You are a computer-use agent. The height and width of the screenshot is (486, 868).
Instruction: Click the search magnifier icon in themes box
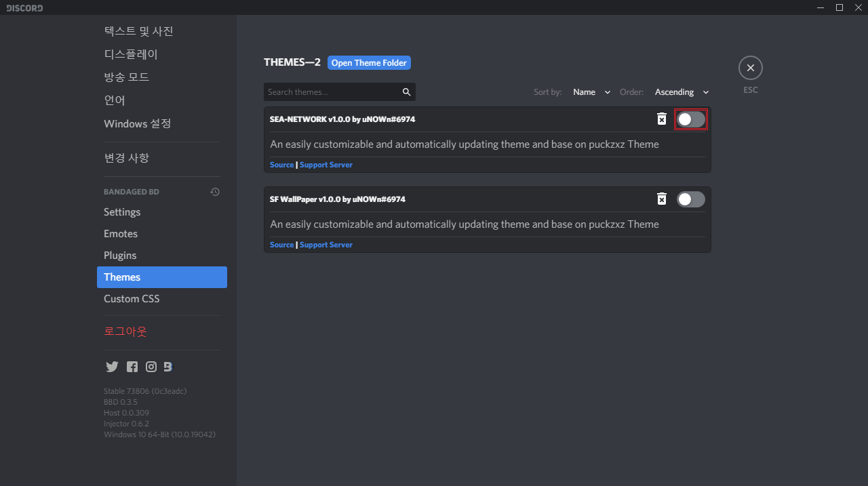[x=407, y=92]
